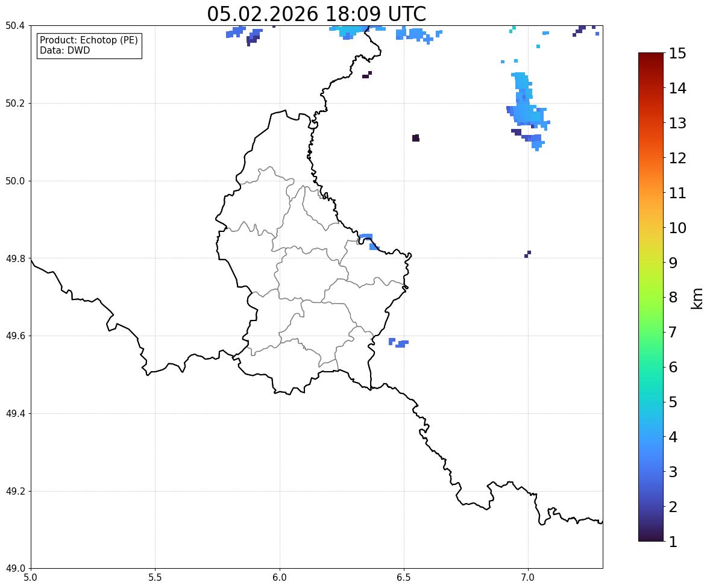
Task: Click the dark purple echo near 5.9°E at the top edge
Action: [253, 39]
